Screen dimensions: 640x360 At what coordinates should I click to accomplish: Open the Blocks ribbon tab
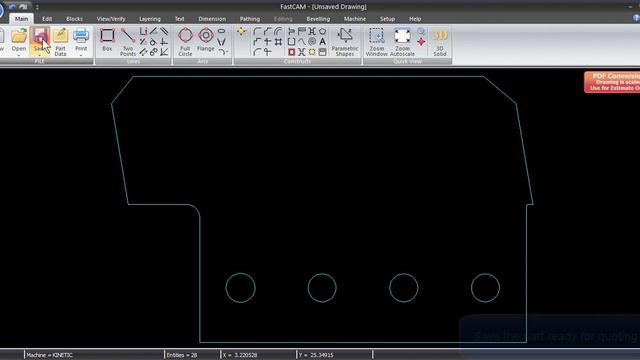(74, 19)
